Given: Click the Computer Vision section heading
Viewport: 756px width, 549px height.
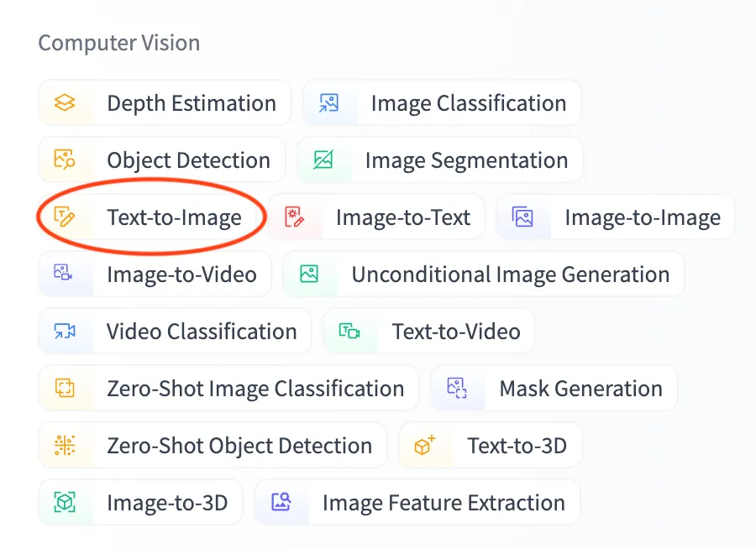Looking at the screenshot, I should coord(119,43).
